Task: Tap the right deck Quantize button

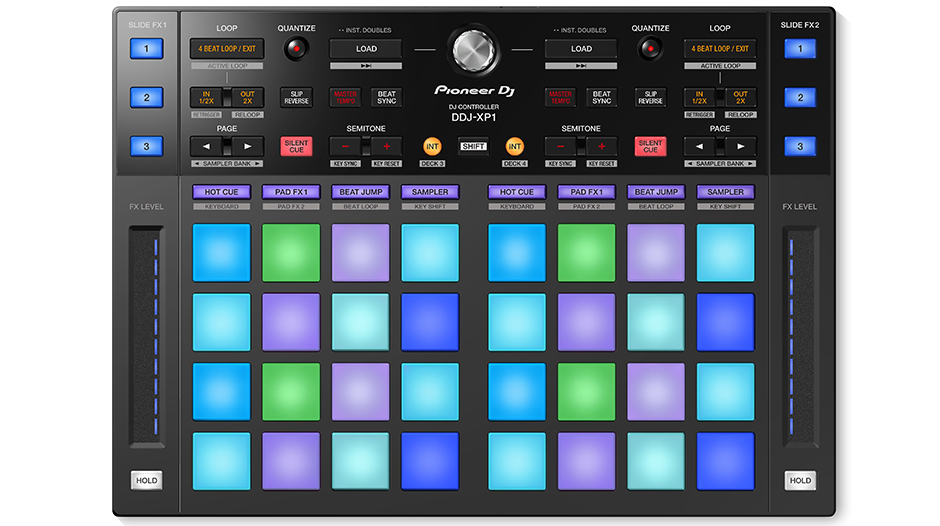Action: [x=650, y=49]
